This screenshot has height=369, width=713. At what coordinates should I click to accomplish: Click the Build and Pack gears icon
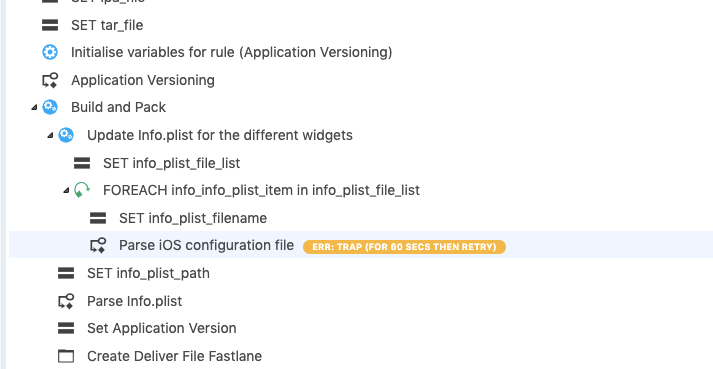pyautogui.click(x=50, y=107)
